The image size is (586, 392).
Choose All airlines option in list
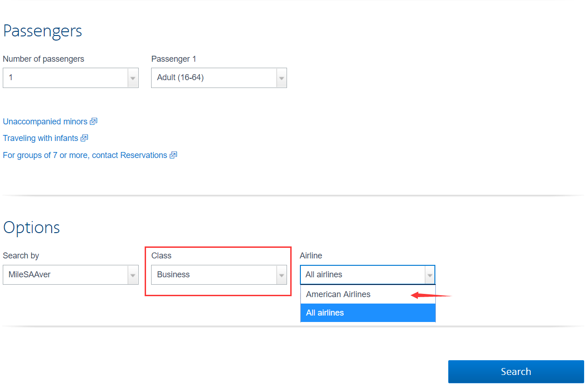[x=368, y=313]
